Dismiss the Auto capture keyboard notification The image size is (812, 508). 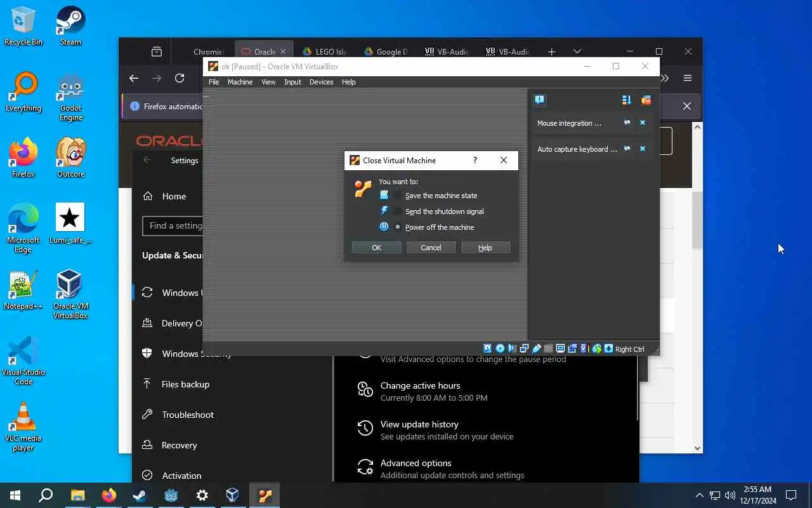pos(642,149)
